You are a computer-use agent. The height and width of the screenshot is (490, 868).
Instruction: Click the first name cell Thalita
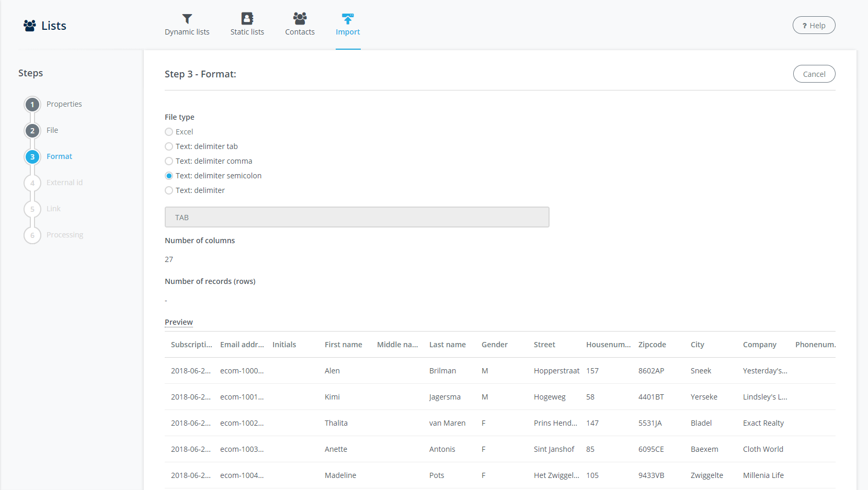pyautogui.click(x=336, y=423)
